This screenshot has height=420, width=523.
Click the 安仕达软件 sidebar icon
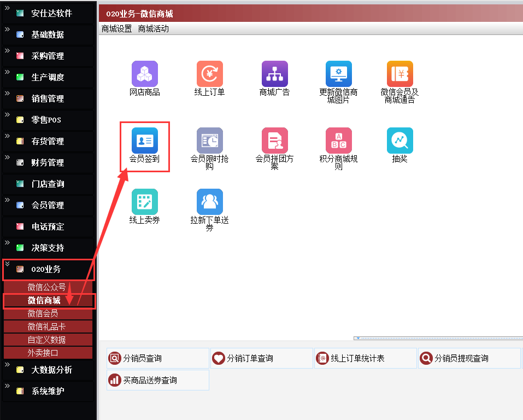click(x=20, y=13)
